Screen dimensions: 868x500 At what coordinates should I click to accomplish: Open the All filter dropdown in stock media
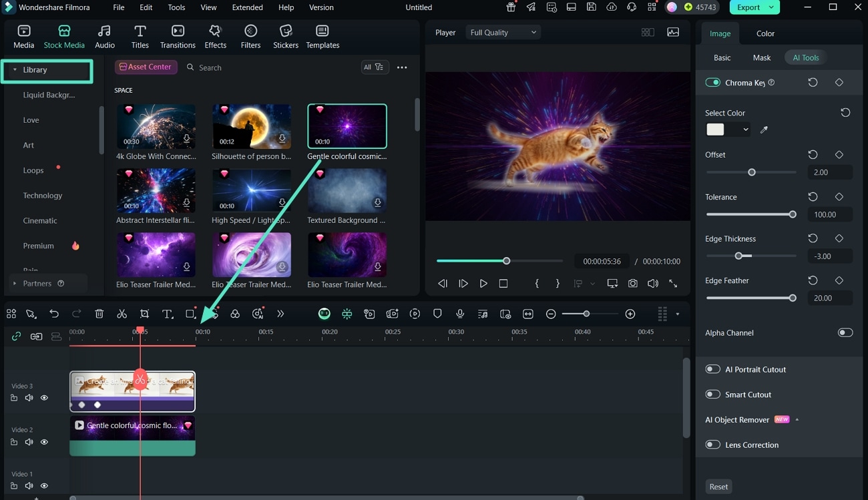[374, 67]
